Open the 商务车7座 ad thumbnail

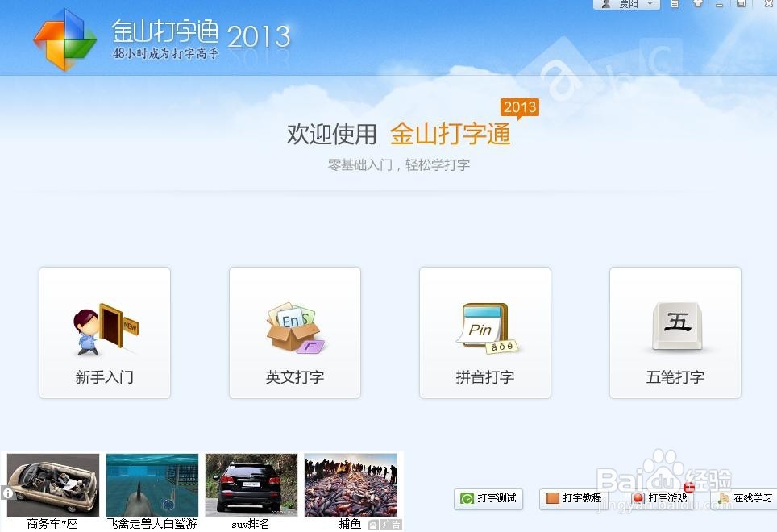coord(53,485)
